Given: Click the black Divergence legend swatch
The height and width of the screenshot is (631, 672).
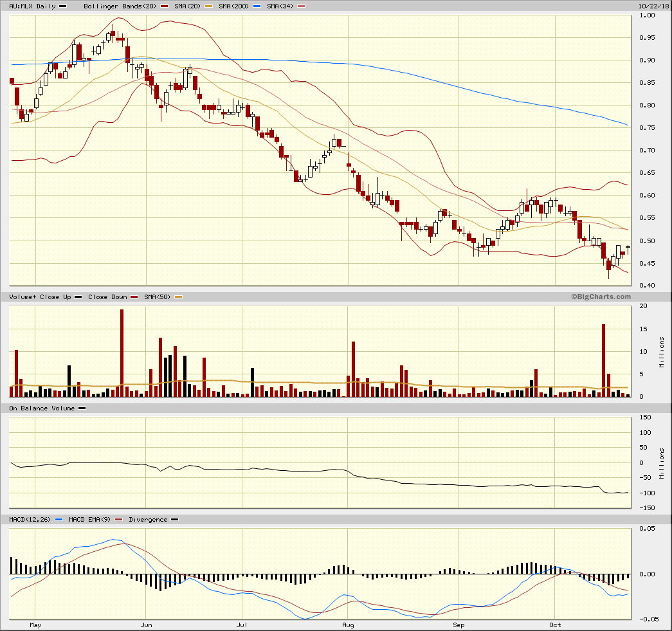Looking at the screenshot, I should tap(174, 520).
